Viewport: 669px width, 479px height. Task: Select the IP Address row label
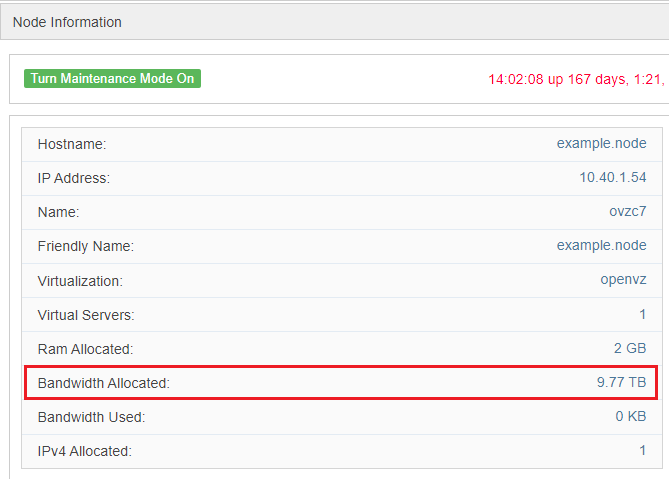point(74,178)
